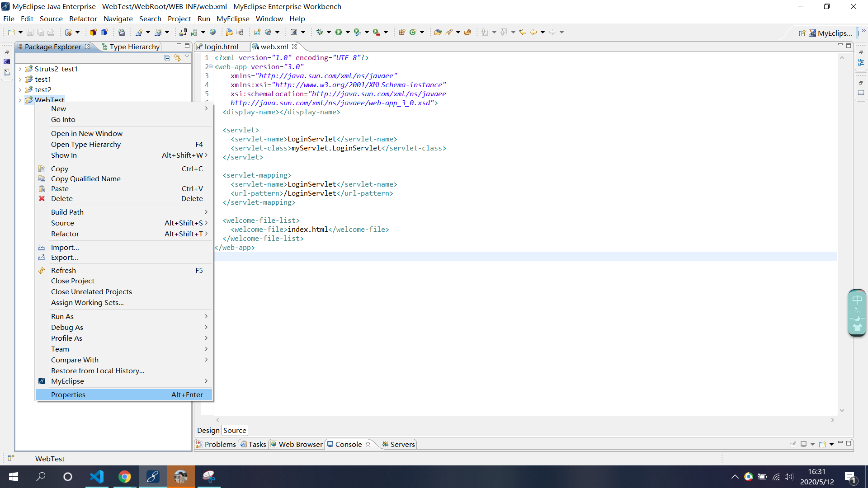Click index.html welcome-file text
This screenshot has height=488, width=868.
click(x=308, y=230)
